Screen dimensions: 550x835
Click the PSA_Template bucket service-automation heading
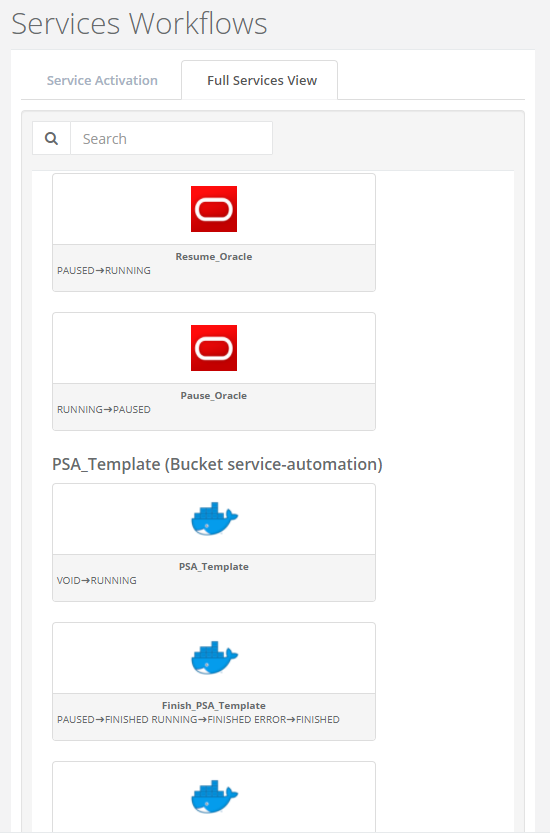(217, 464)
